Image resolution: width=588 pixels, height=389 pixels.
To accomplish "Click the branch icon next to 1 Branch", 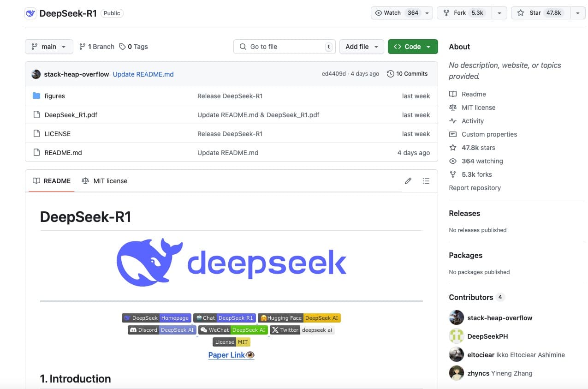I will [83, 47].
